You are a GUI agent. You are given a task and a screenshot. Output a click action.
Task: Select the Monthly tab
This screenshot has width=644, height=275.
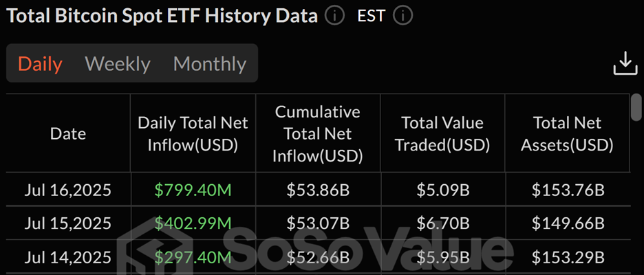(x=209, y=64)
